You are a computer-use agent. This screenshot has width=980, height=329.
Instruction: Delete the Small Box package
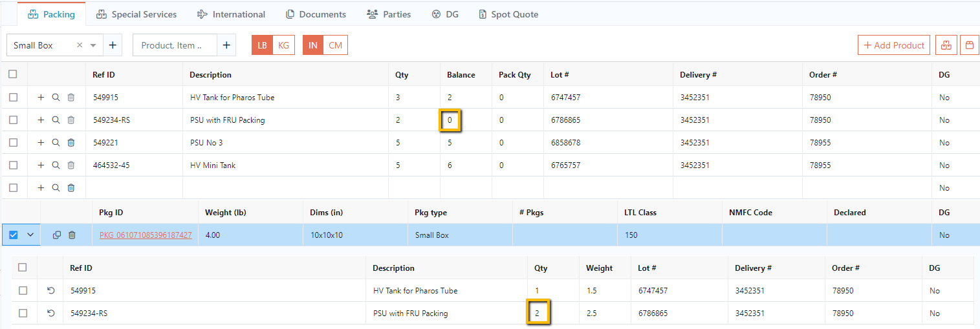pyautogui.click(x=72, y=235)
